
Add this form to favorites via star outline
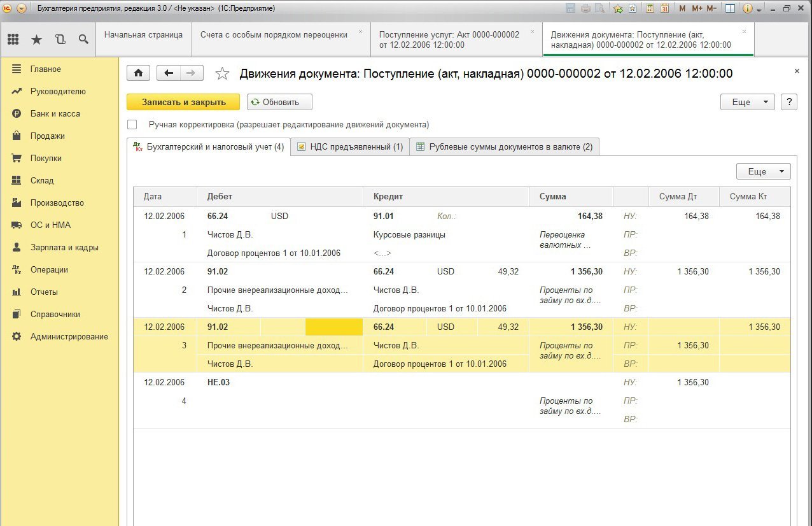pyautogui.click(x=222, y=74)
